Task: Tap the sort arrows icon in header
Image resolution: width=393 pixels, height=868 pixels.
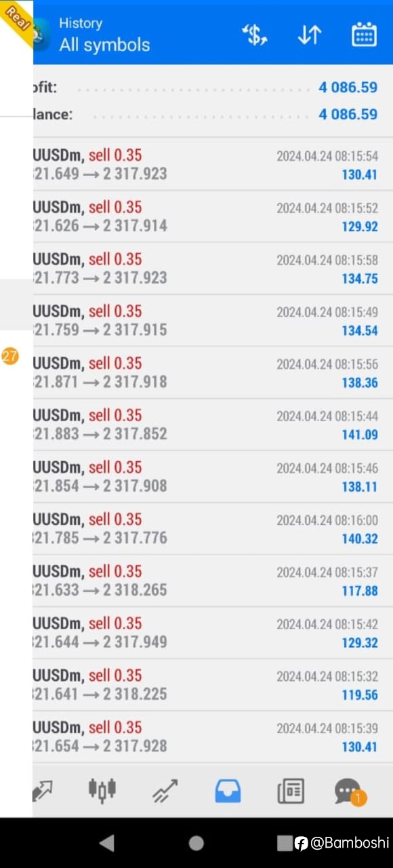Action: click(310, 35)
